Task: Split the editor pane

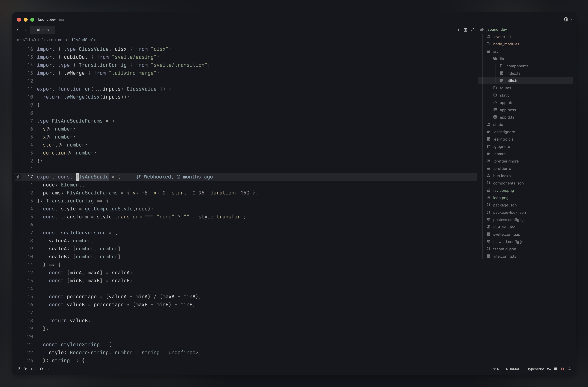Action: click(x=465, y=30)
